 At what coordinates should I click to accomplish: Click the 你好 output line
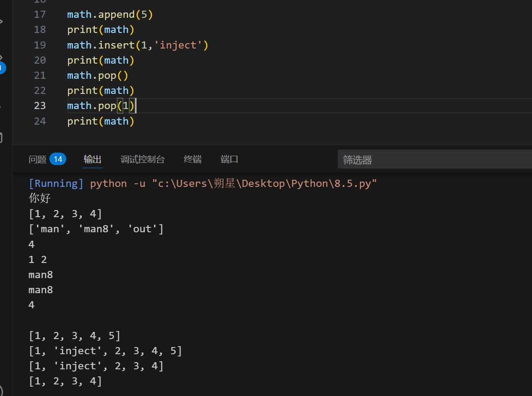[x=40, y=198]
